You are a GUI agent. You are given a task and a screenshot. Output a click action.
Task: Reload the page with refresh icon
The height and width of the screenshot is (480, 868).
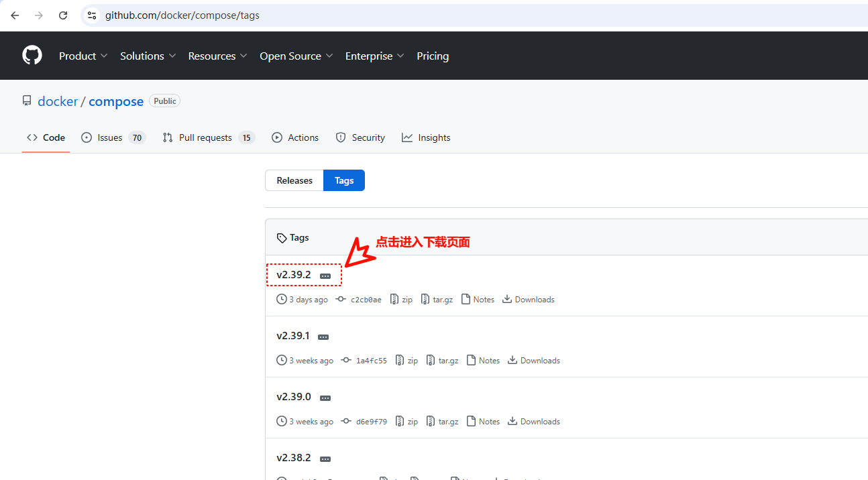pos(63,15)
